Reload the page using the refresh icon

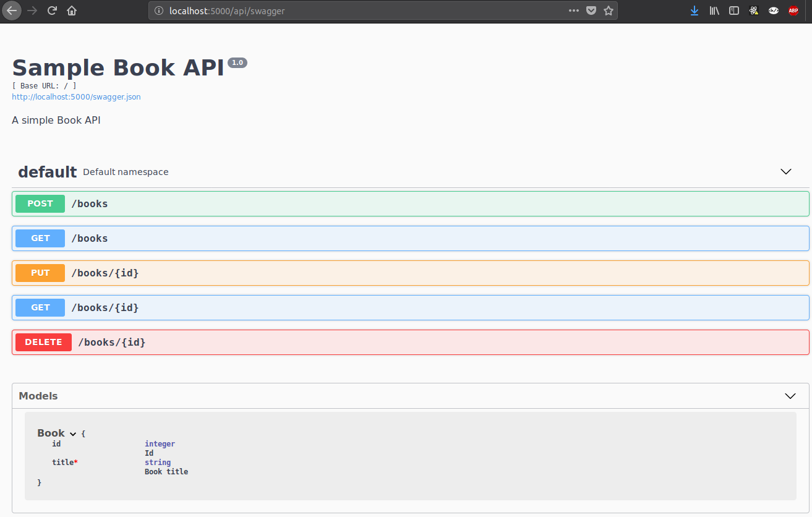(53, 11)
